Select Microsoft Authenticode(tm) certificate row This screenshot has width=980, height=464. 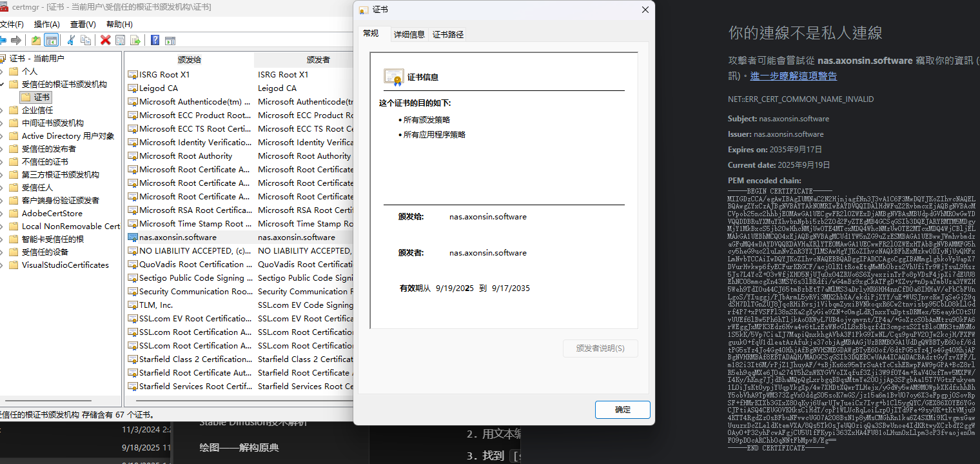tap(240, 102)
